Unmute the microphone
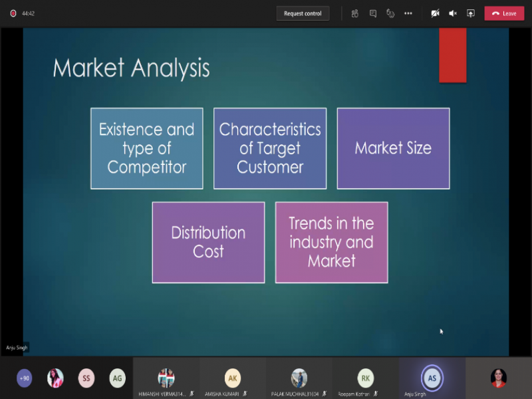 (453, 13)
